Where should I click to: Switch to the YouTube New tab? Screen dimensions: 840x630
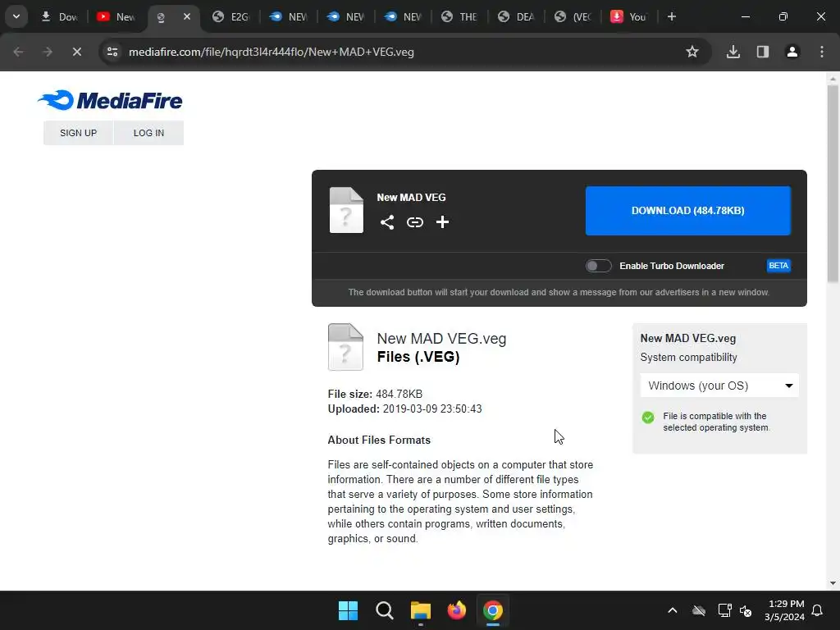click(116, 16)
